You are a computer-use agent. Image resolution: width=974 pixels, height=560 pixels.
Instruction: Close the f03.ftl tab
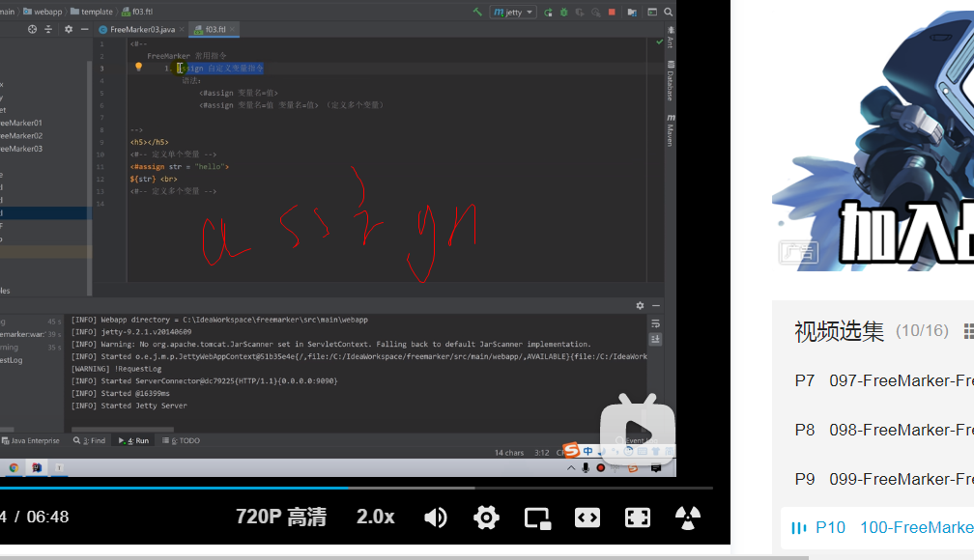click(232, 29)
